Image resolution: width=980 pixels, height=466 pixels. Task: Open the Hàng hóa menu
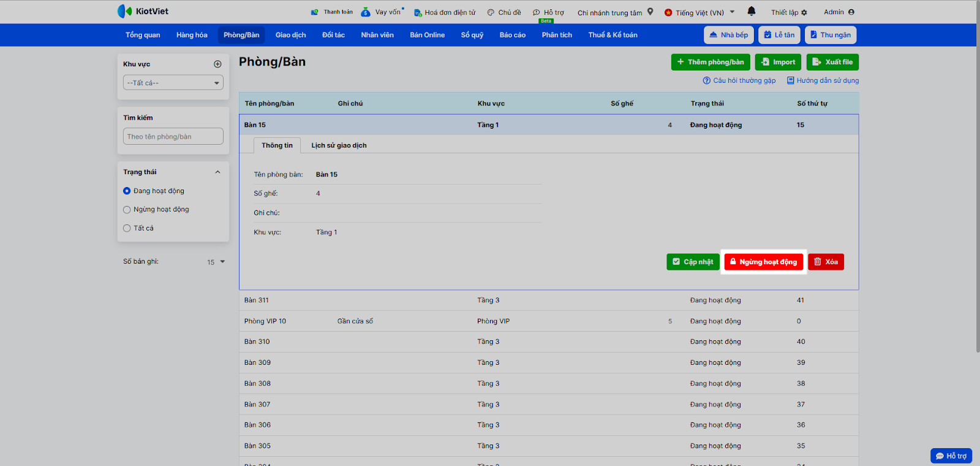[x=192, y=35]
